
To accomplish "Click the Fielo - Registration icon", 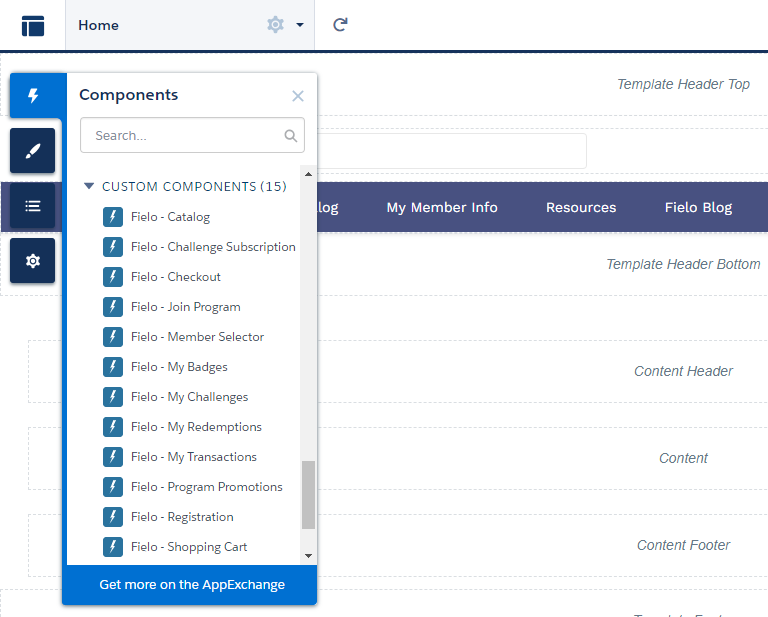I will (x=113, y=517).
